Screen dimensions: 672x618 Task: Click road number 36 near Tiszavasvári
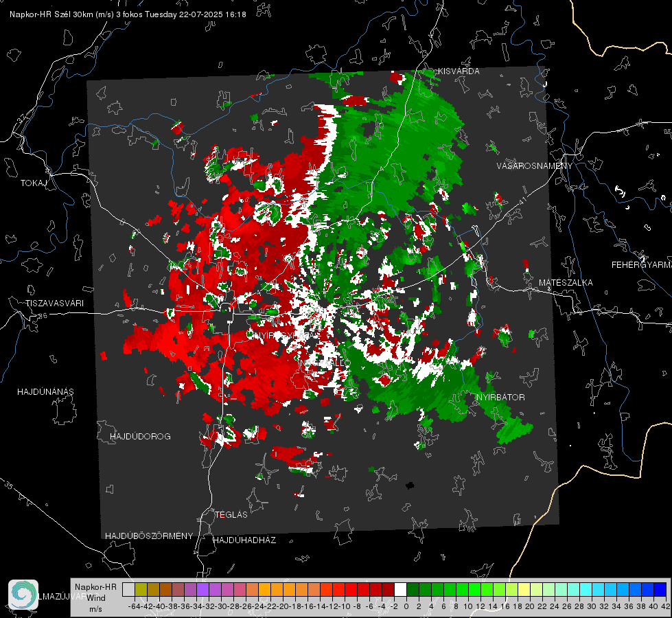click(x=43, y=316)
